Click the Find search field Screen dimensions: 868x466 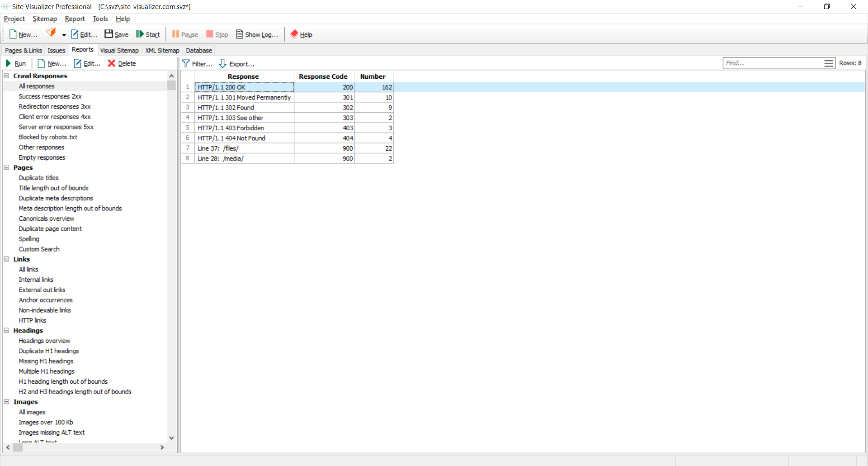tap(772, 63)
